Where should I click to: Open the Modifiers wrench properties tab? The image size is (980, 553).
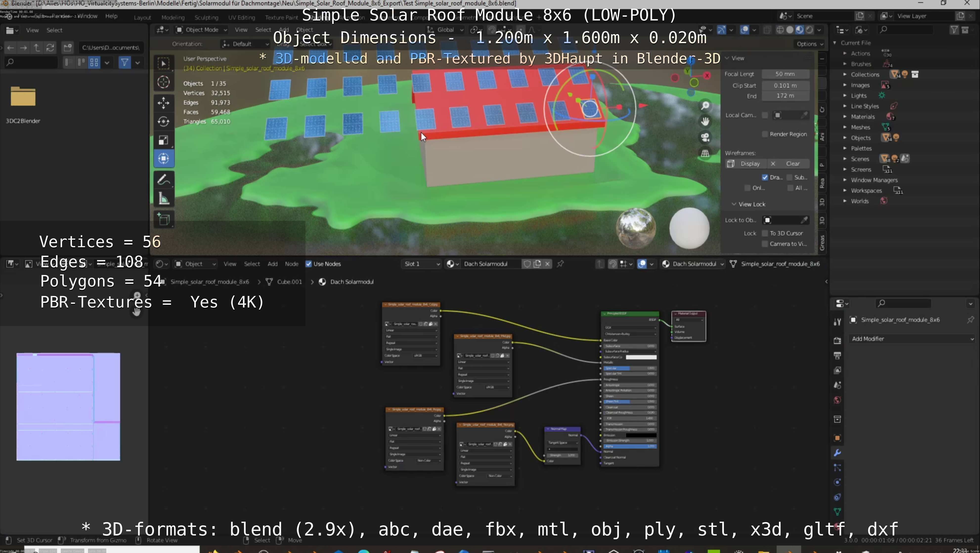click(837, 453)
